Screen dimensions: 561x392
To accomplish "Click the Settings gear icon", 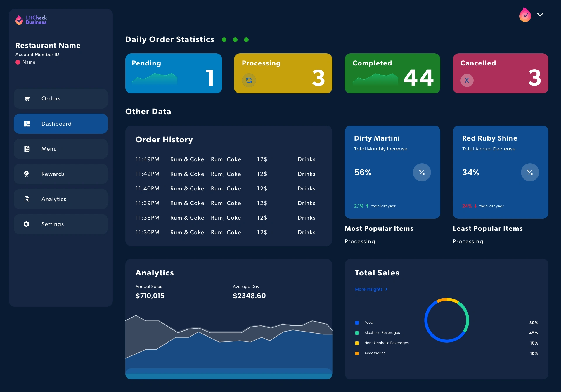I will (x=27, y=224).
